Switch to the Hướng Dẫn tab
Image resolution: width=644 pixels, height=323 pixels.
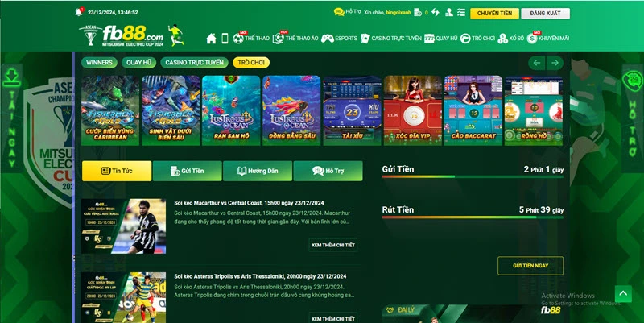(x=258, y=171)
